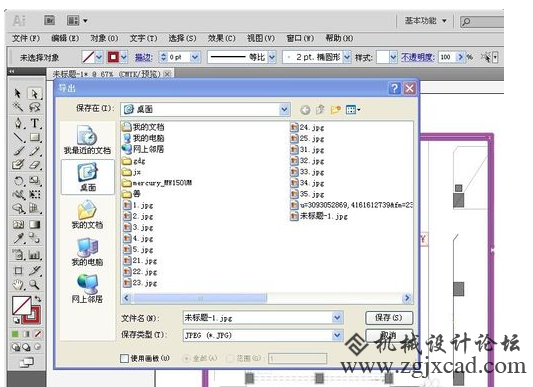Select the Magic Wand tool

pos(18,107)
